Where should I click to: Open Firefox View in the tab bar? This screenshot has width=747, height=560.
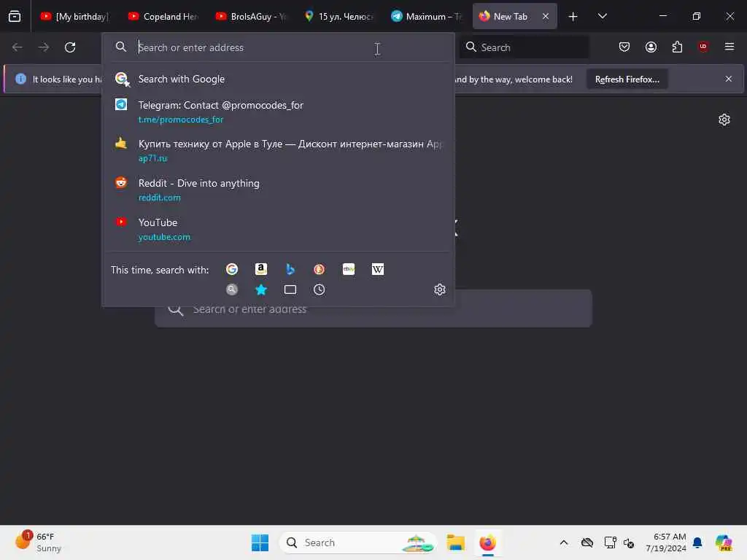point(15,16)
